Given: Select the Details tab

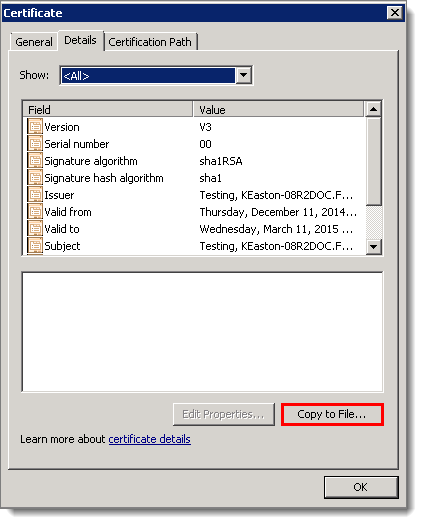Looking at the screenshot, I should pyautogui.click(x=81, y=40).
